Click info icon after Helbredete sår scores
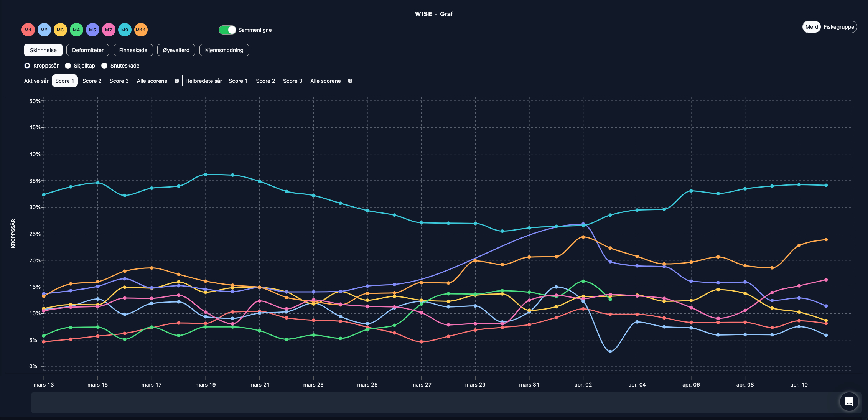Viewport: 868px width, 420px height. pos(350,81)
